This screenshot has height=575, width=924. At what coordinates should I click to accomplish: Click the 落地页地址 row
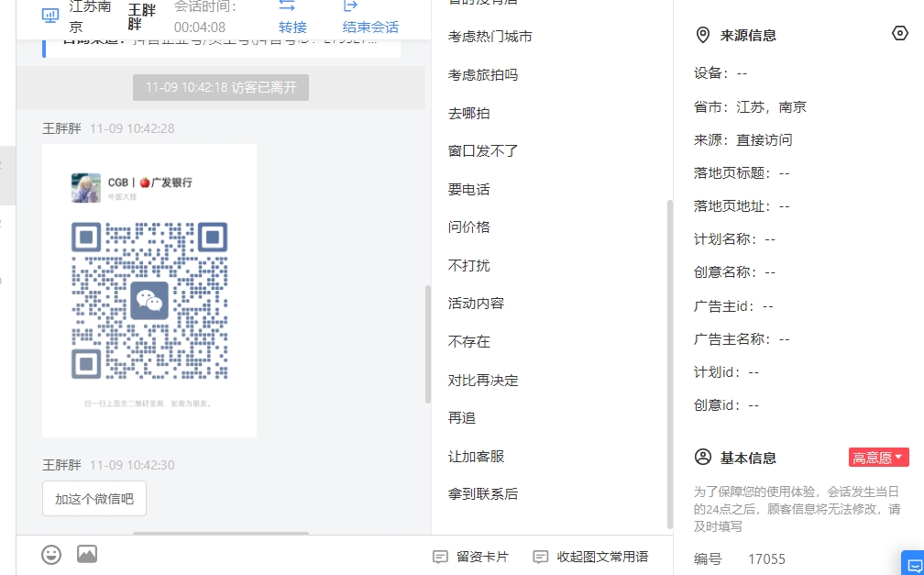point(742,205)
